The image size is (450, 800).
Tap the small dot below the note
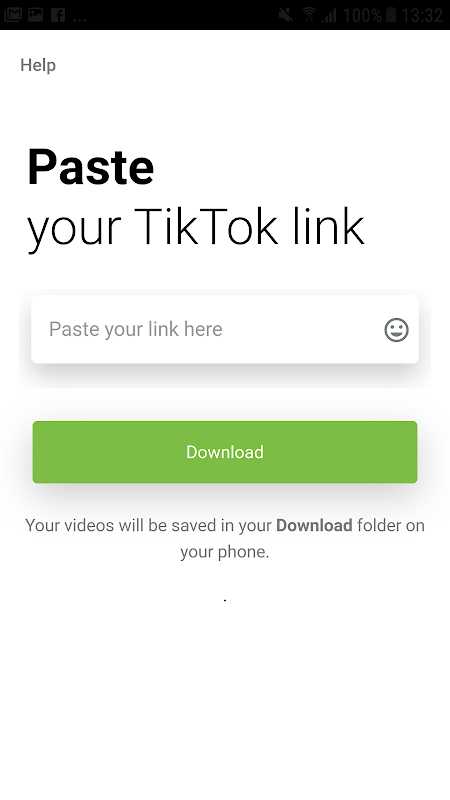tap(225, 600)
